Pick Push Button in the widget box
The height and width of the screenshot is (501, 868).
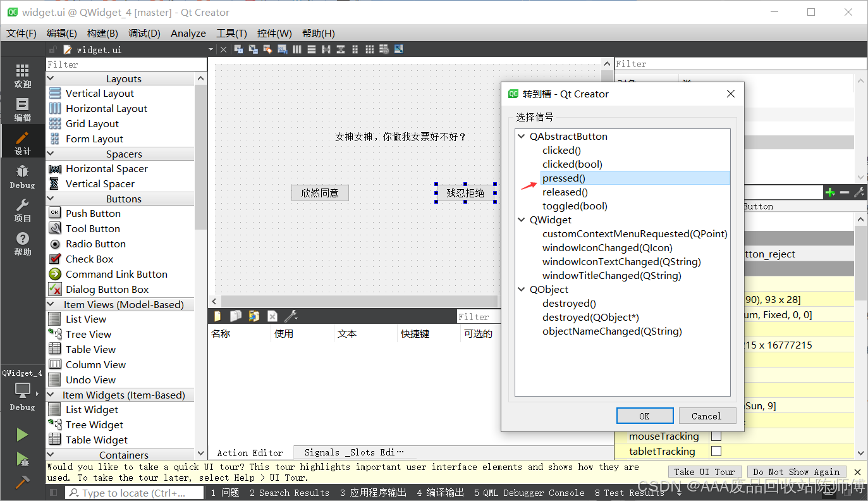(x=93, y=213)
